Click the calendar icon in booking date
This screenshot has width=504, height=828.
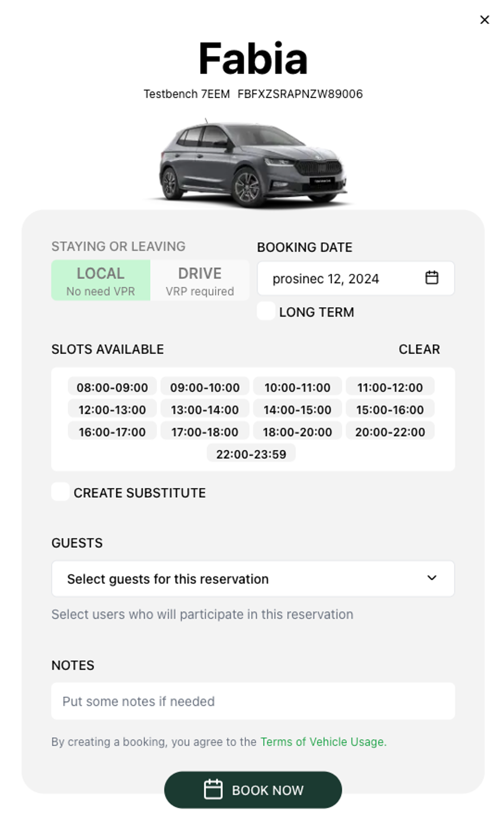point(432,278)
